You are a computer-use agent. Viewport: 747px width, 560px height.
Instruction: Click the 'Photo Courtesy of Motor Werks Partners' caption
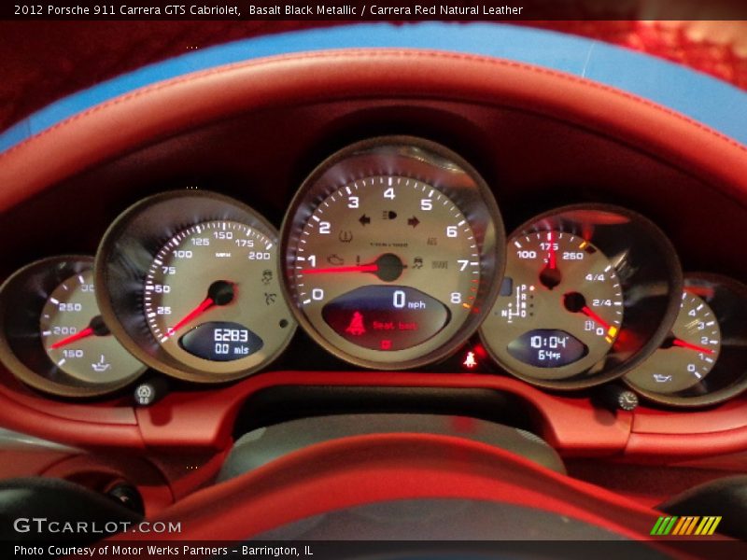120,551
